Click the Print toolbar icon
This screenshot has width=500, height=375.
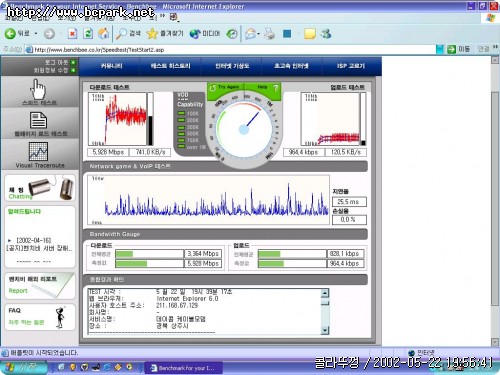269,33
